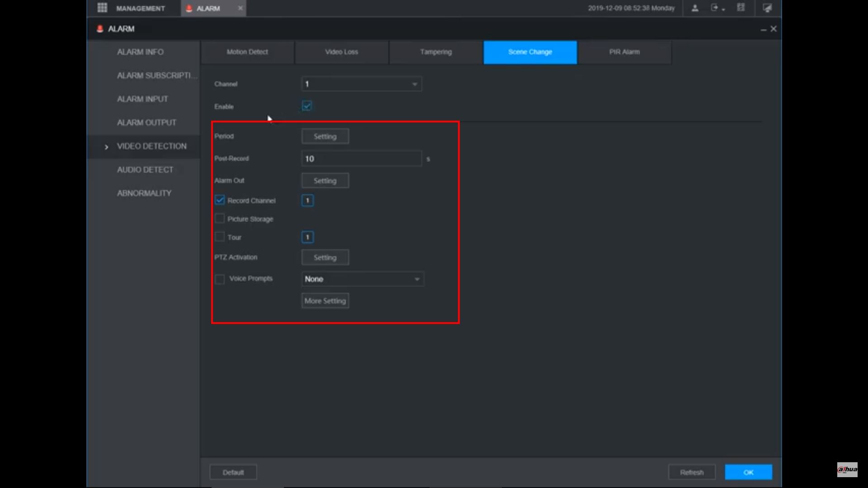Viewport: 868px width, 488px height.
Task: Enable the Voice Prompts checkbox
Action: [x=220, y=279]
